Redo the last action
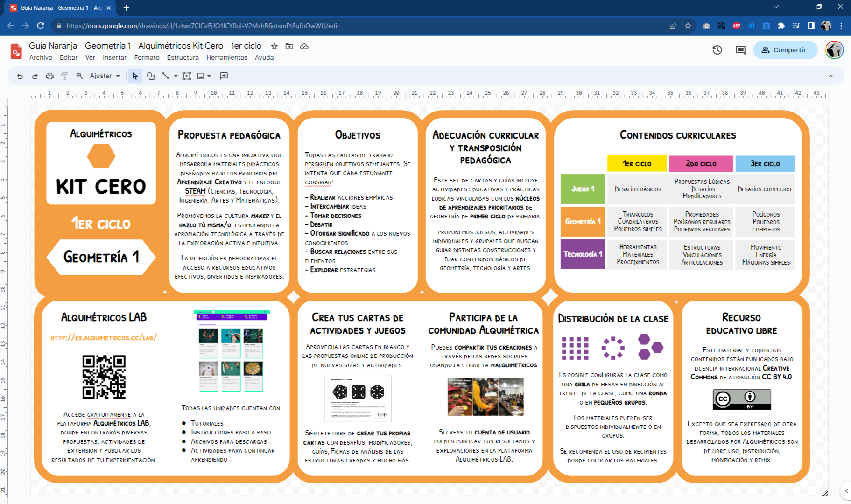 coord(35,76)
